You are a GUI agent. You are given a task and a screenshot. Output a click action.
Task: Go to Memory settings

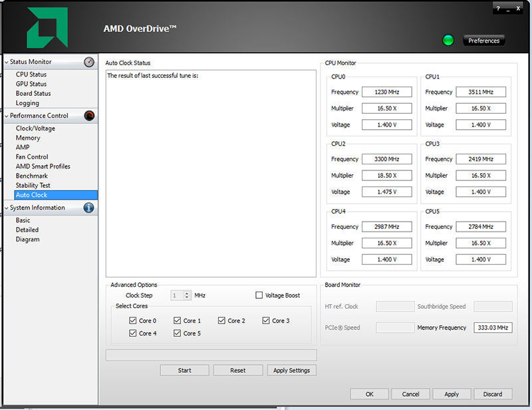point(28,138)
